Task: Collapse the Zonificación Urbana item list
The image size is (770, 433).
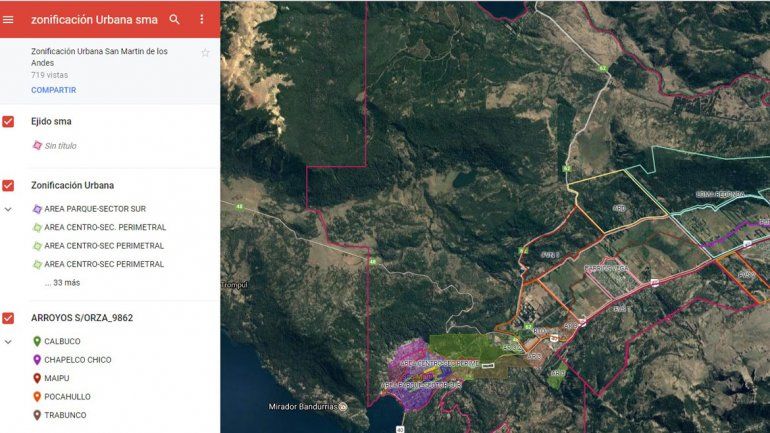Action: click(x=9, y=209)
